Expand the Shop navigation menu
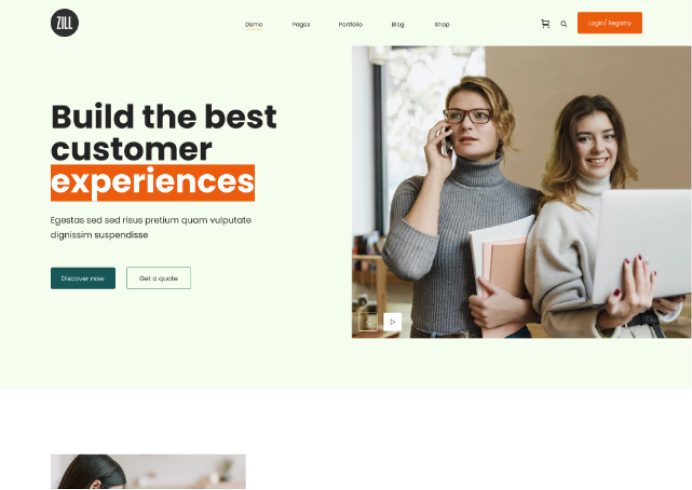The height and width of the screenshot is (490, 692). (442, 24)
